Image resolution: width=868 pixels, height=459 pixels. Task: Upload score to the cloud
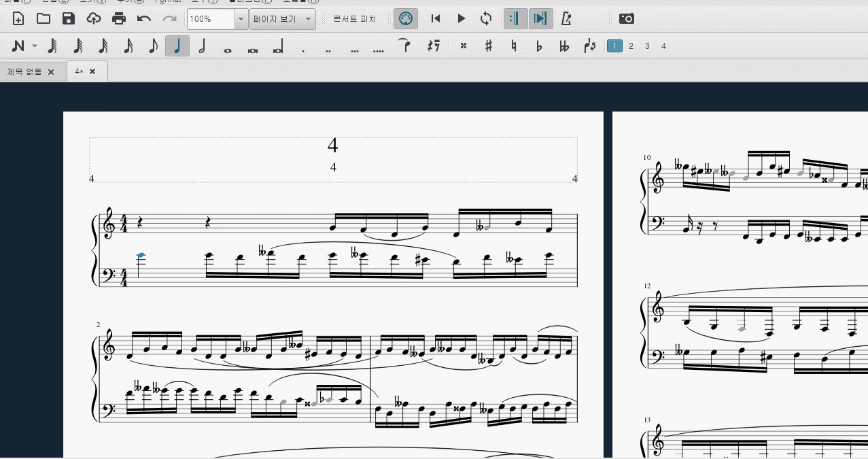pyautogui.click(x=94, y=18)
